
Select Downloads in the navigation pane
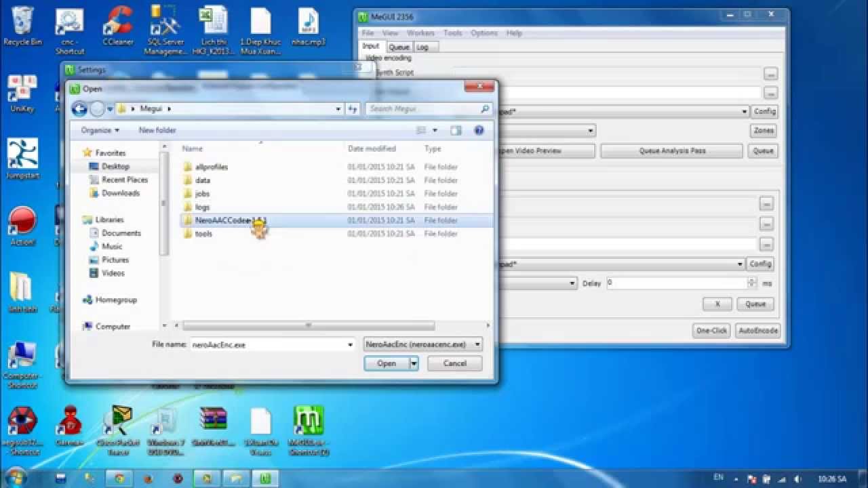click(x=120, y=193)
